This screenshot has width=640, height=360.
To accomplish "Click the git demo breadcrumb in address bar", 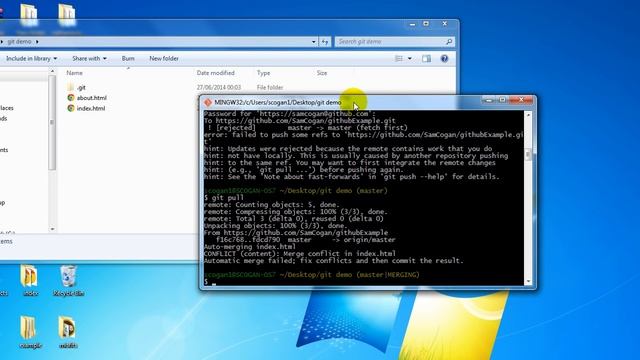I will pyautogui.click(x=19, y=42).
